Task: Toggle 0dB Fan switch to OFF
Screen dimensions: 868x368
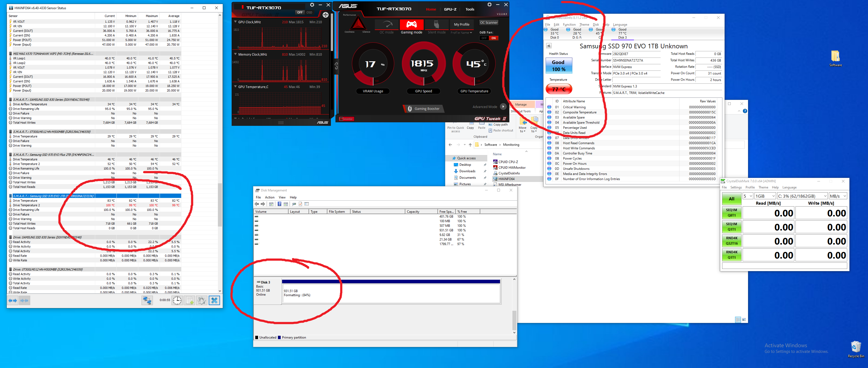Action: [x=484, y=38]
